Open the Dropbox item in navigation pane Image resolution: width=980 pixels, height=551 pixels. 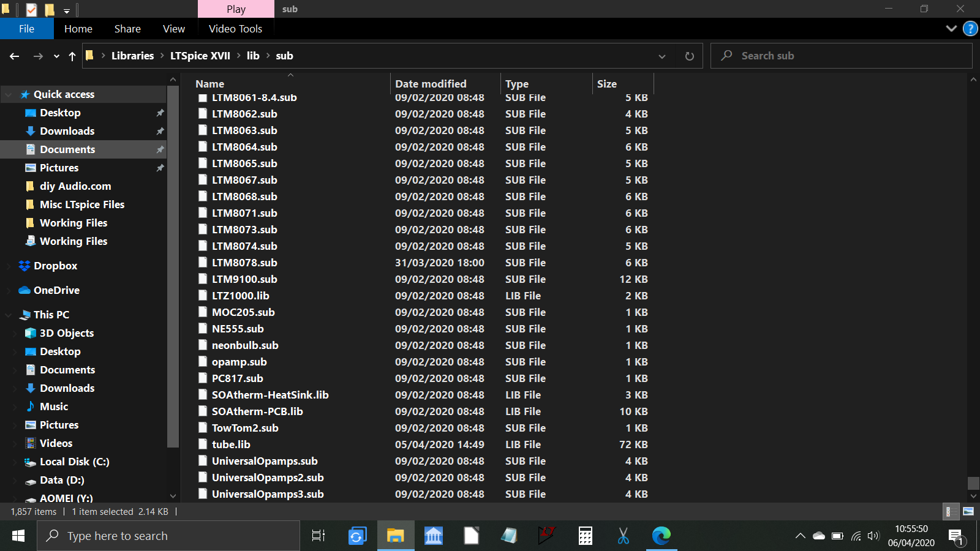(55, 266)
